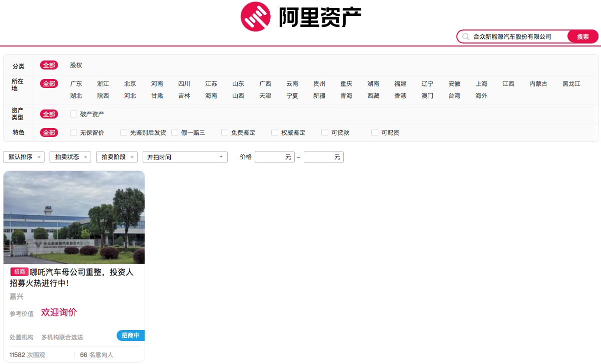Open the 默认排序 dropdown
The image size is (601, 364).
(24, 157)
